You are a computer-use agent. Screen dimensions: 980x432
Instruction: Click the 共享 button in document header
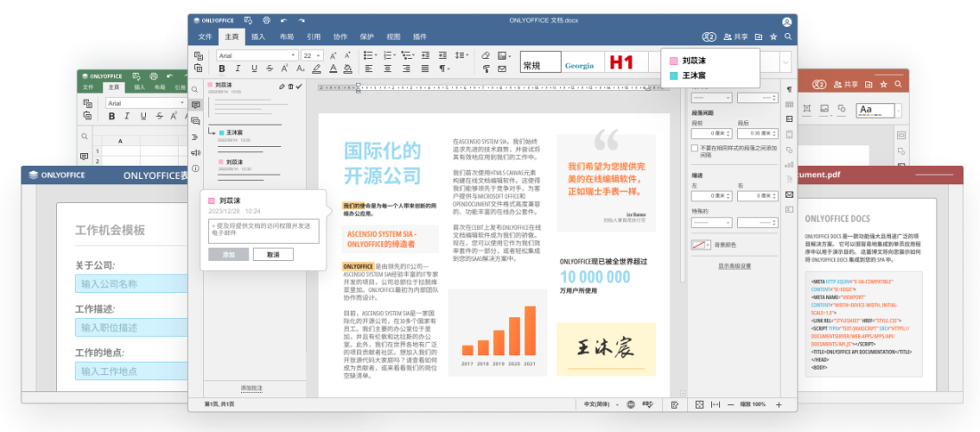click(x=735, y=37)
